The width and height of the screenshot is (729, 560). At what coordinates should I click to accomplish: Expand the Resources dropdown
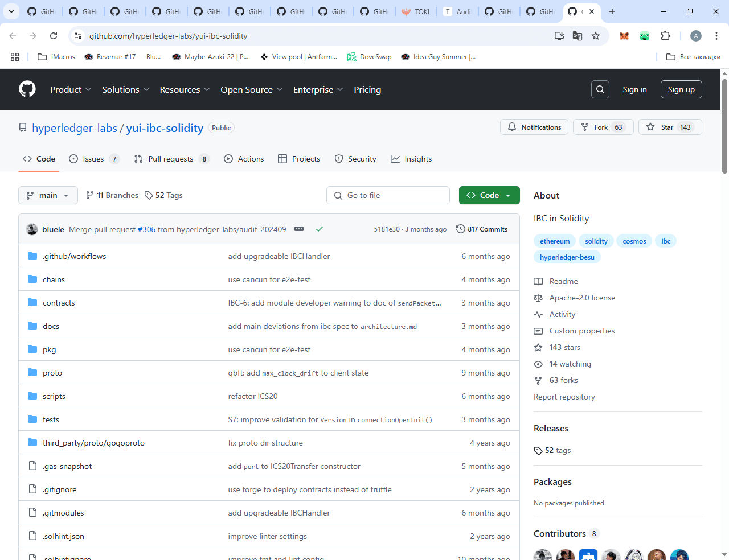185,89
